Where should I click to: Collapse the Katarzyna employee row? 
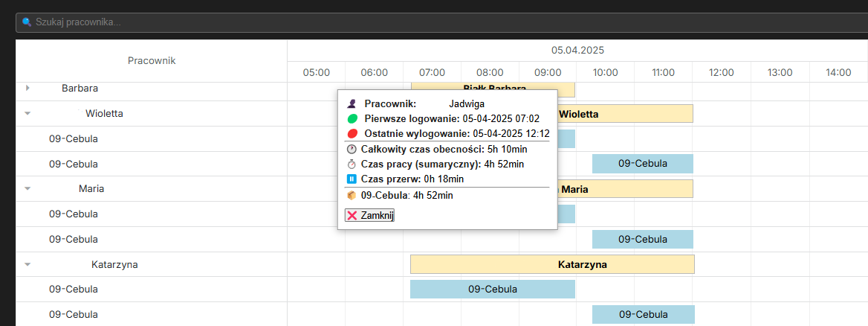pyautogui.click(x=27, y=264)
